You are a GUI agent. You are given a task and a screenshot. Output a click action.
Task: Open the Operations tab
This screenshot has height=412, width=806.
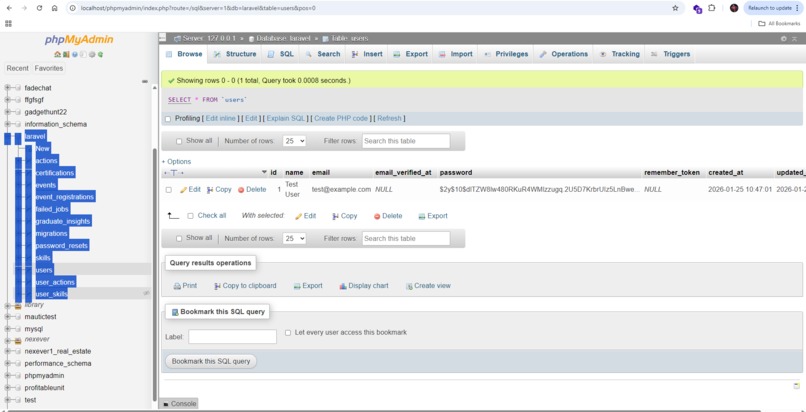click(x=563, y=54)
